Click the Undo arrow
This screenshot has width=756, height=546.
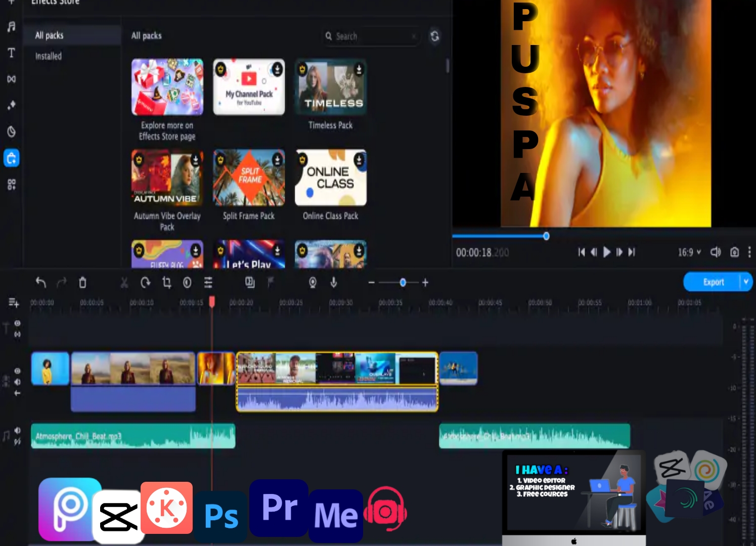pyautogui.click(x=41, y=283)
